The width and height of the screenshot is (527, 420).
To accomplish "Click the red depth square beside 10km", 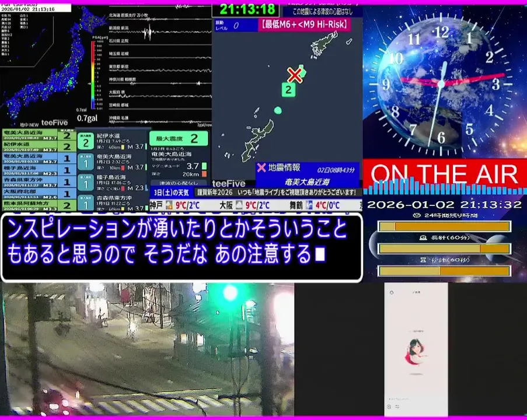I will (123, 167).
